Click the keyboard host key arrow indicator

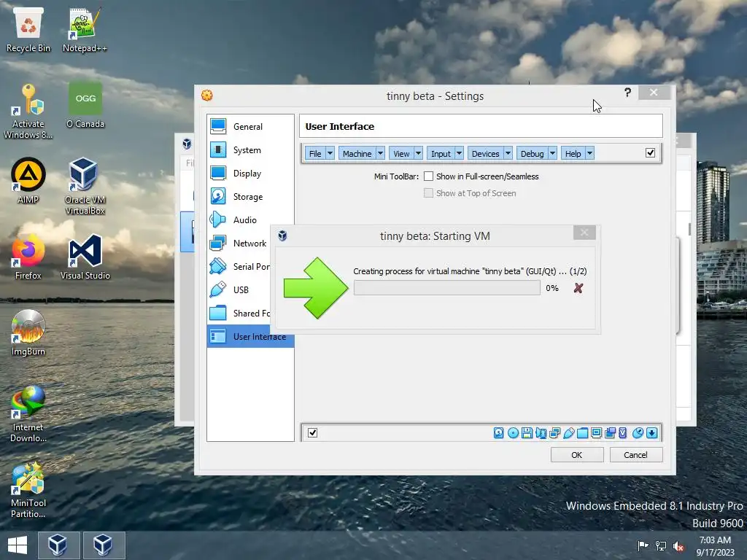tap(651, 433)
